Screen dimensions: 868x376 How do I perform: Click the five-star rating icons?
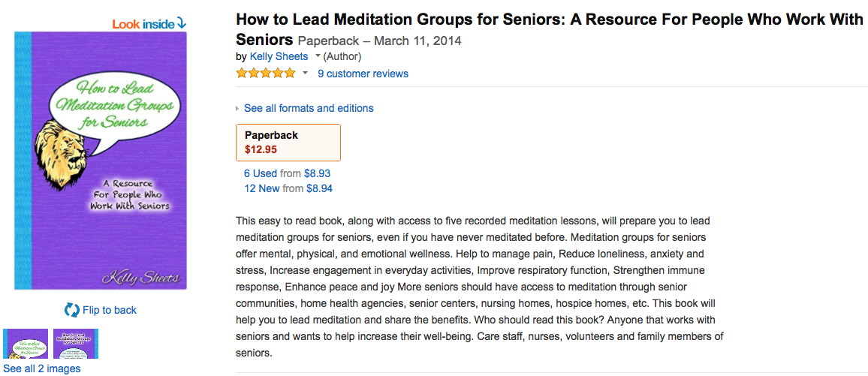point(266,74)
